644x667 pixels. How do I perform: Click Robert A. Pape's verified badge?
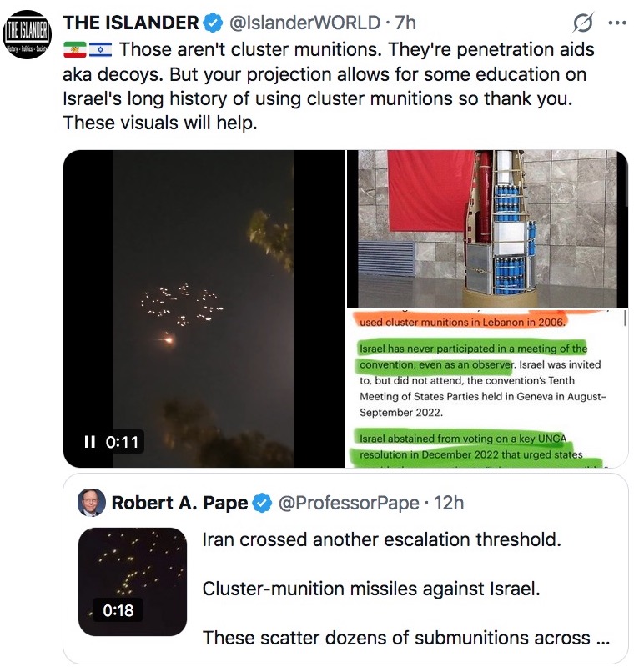262,503
